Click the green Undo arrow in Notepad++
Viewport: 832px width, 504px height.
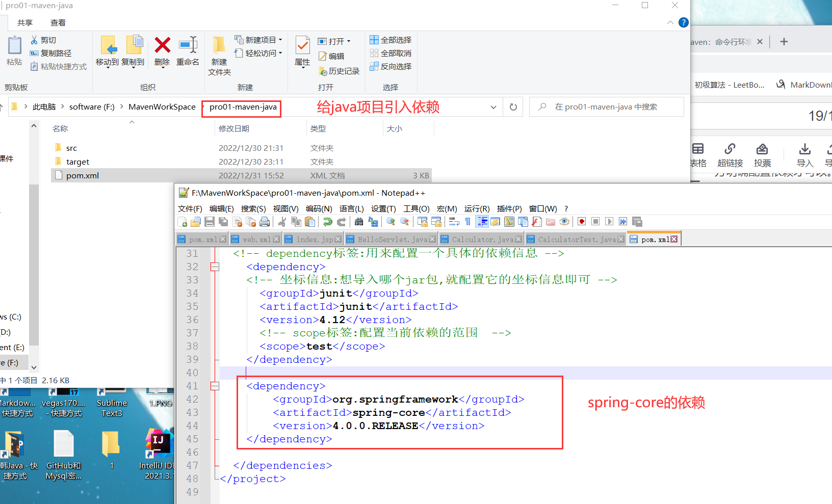tap(328, 222)
